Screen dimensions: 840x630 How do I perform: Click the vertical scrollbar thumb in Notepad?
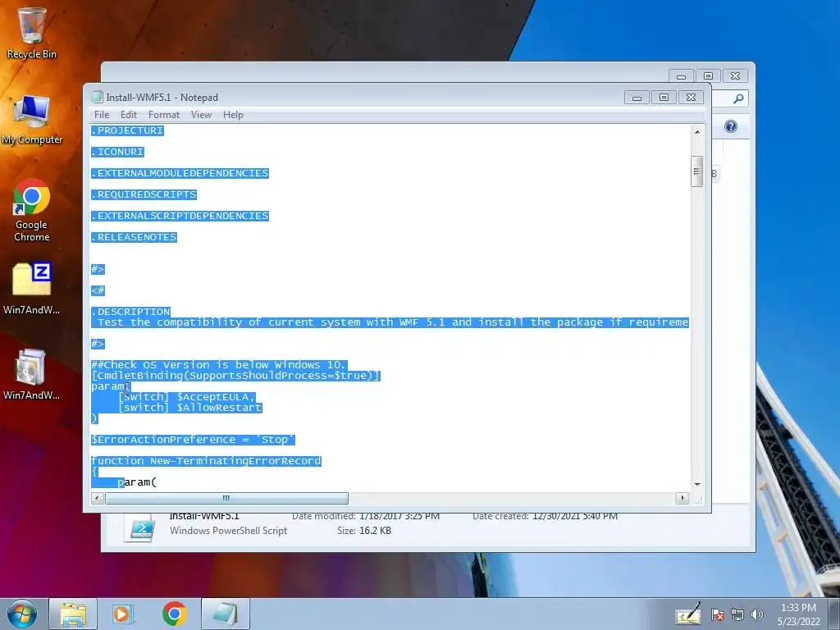(x=697, y=171)
